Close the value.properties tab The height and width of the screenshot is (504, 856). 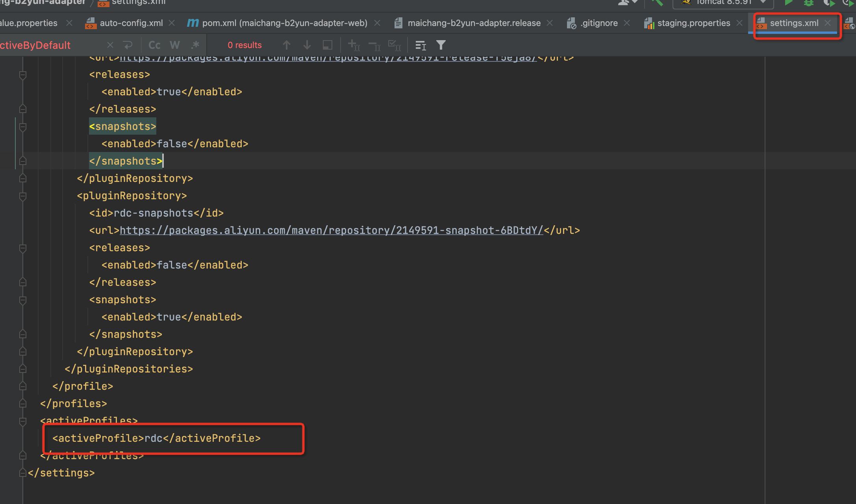[x=69, y=23]
